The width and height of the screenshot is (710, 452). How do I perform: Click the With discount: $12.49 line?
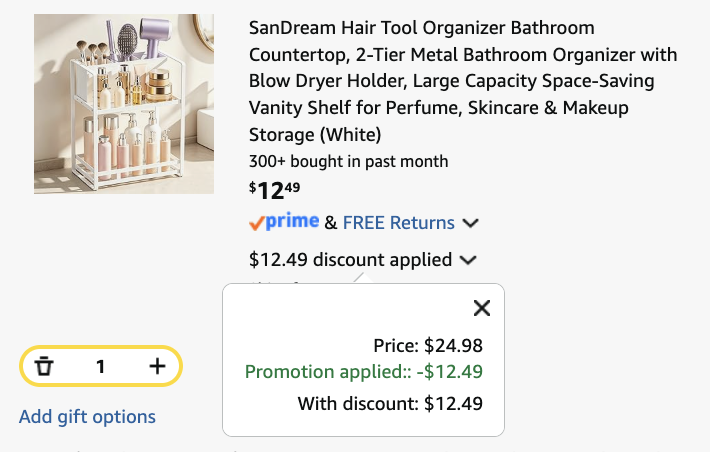tap(390, 404)
